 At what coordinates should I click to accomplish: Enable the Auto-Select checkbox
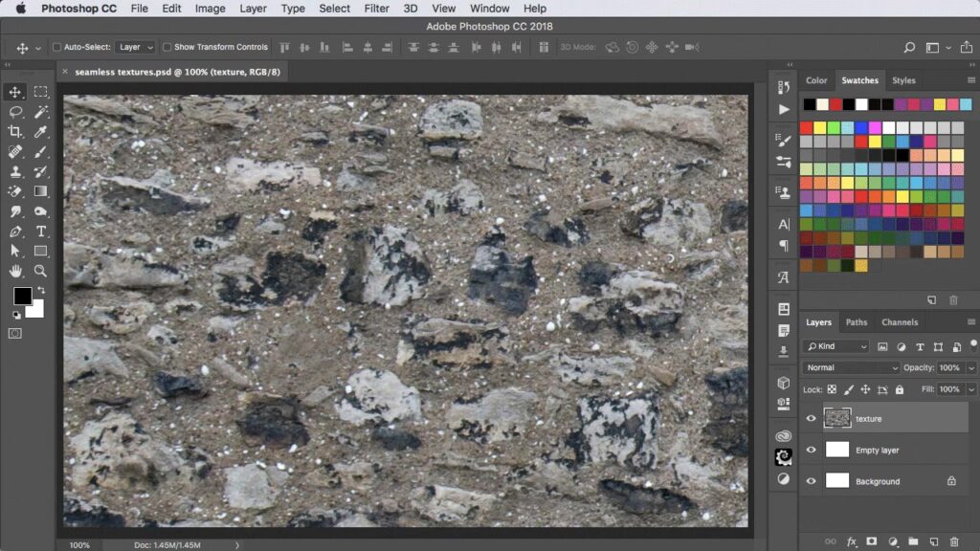point(56,47)
